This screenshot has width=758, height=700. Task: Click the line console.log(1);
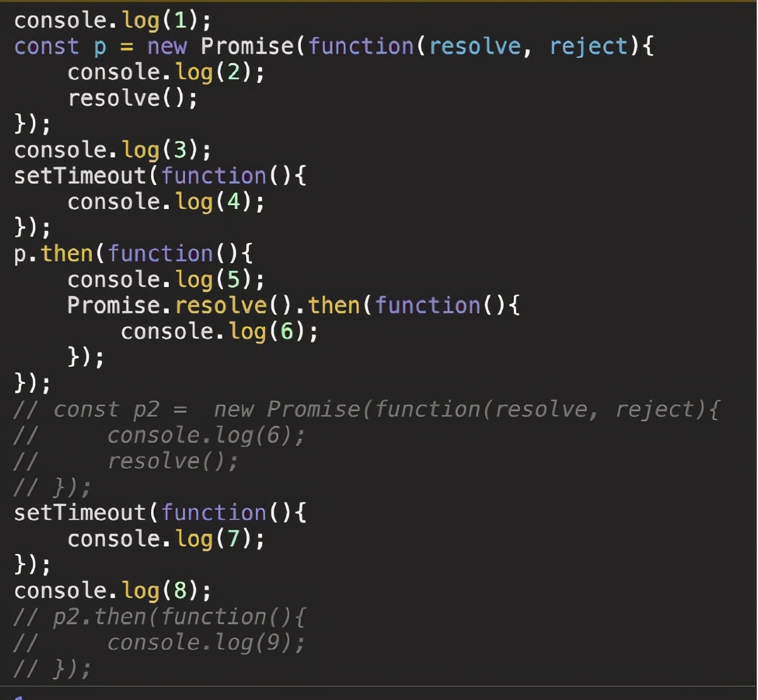113,21
